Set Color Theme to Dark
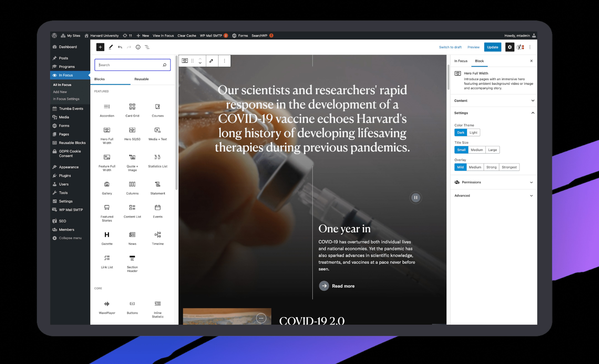599x364 pixels. pos(460,133)
